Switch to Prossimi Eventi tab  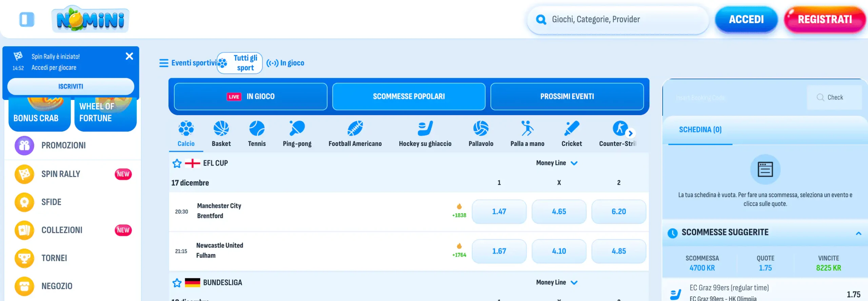coord(567,96)
